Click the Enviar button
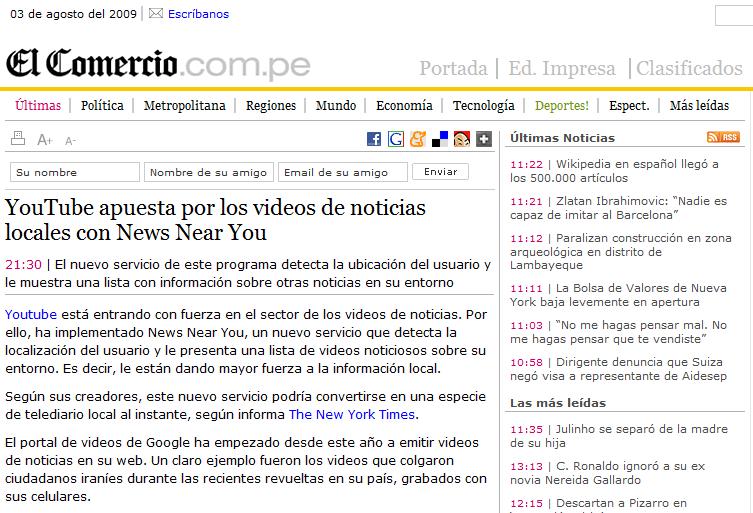 (440, 171)
